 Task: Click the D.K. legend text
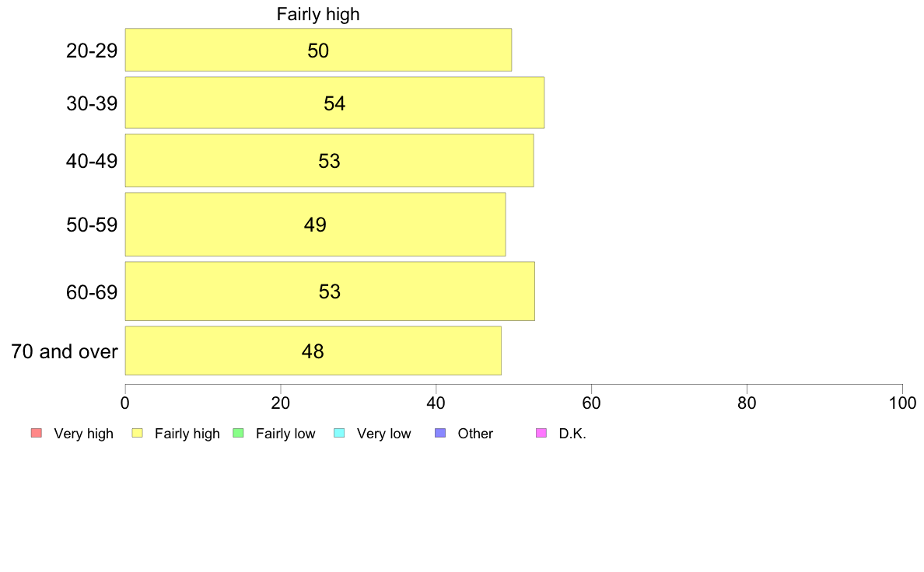(x=572, y=434)
